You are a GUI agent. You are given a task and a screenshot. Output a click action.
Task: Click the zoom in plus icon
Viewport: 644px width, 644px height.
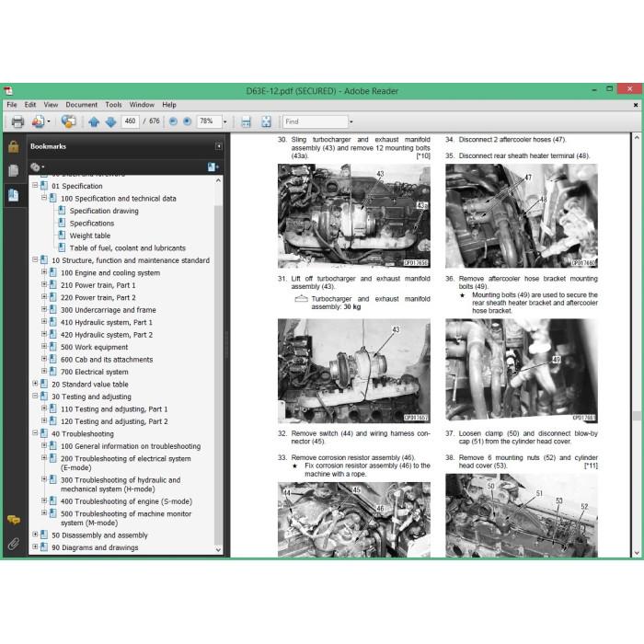[188, 121]
